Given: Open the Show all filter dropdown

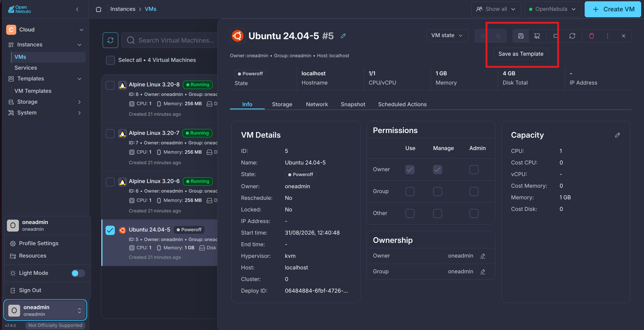Looking at the screenshot, I should 496,9.
